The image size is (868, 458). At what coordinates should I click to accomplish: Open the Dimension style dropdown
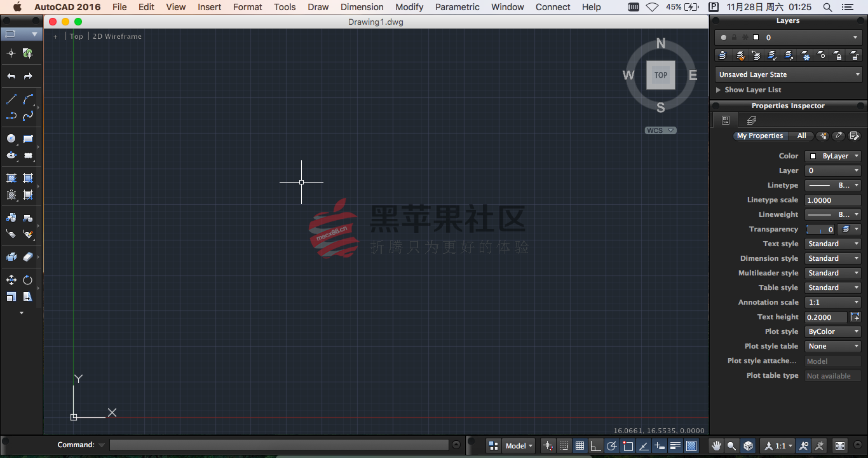click(x=833, y=258)
